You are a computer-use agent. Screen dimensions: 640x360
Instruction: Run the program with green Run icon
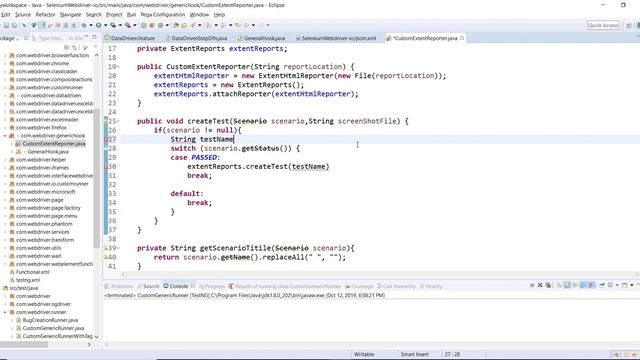[98, 25]
